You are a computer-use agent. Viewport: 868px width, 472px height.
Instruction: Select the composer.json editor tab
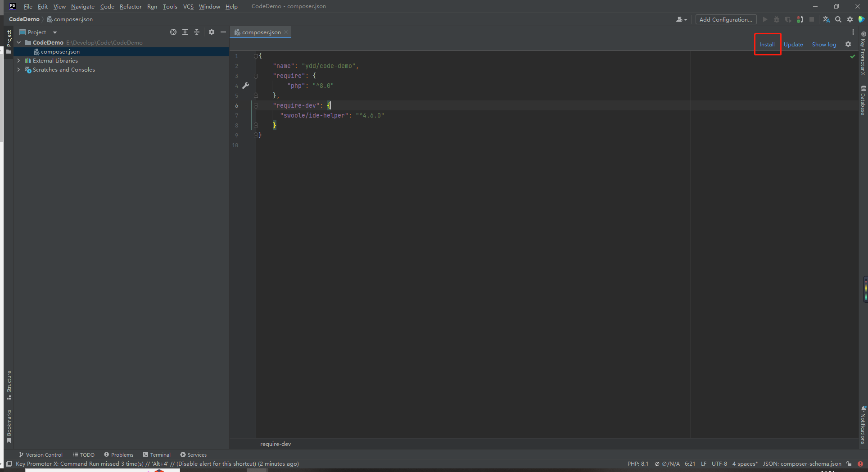(x=261, y=32)
